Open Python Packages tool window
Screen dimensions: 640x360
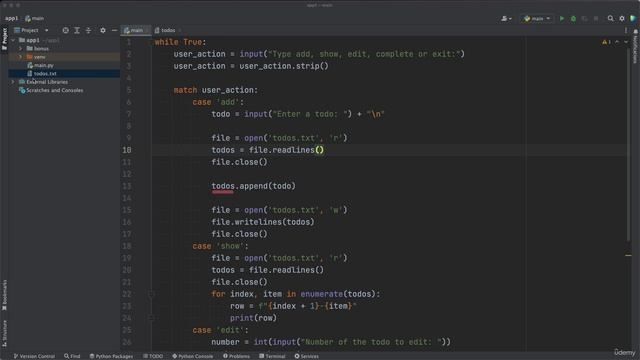point(111,356)
